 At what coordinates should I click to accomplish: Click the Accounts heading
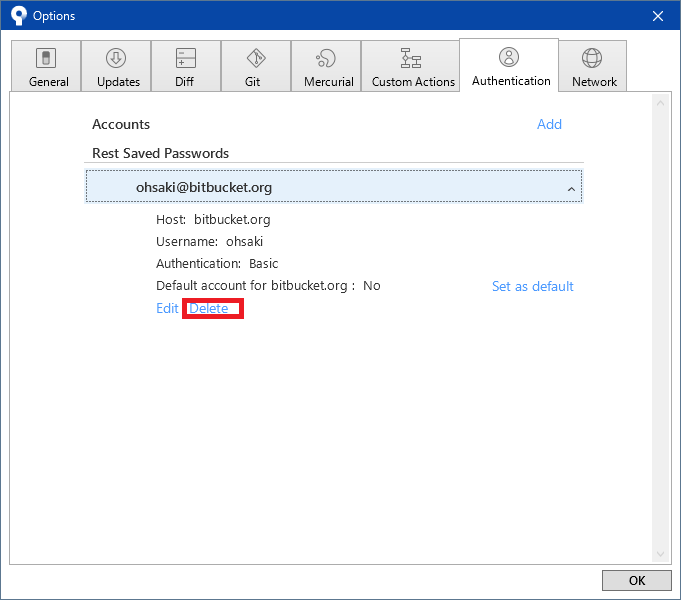(121, 124)
